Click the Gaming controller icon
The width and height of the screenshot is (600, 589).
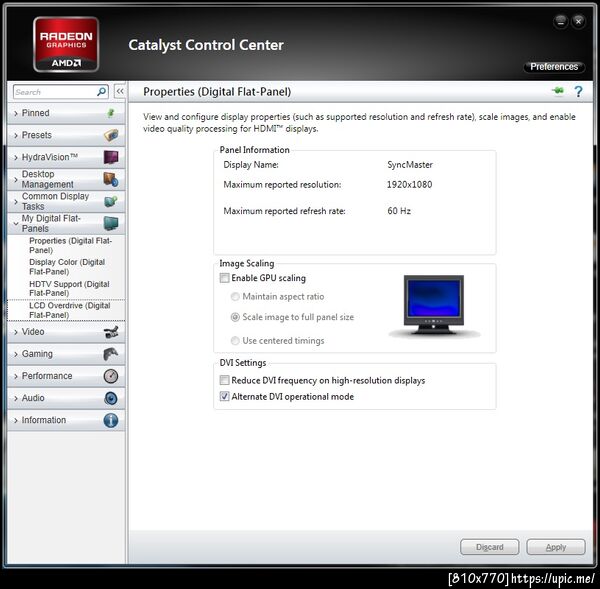click(111, 354)
